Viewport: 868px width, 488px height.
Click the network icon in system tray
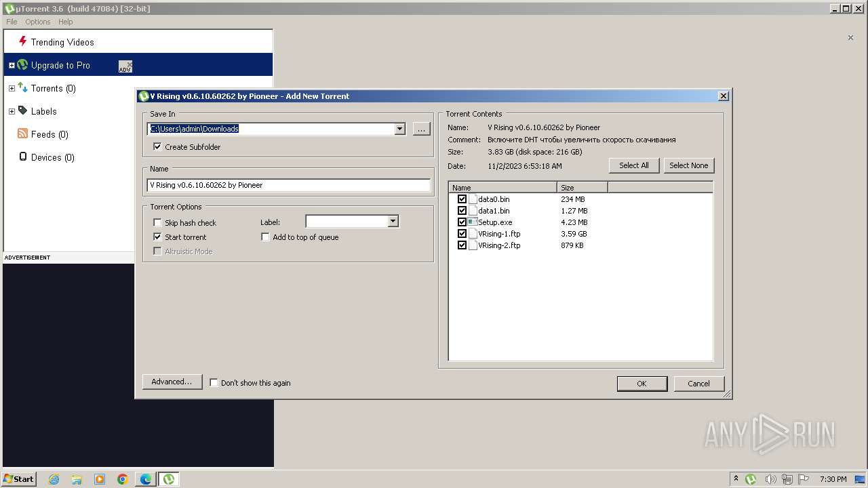(787, 479)
